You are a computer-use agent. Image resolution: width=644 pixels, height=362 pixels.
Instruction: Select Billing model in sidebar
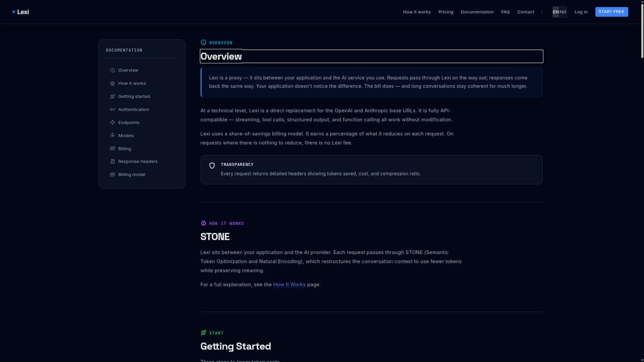coord(142,174)
